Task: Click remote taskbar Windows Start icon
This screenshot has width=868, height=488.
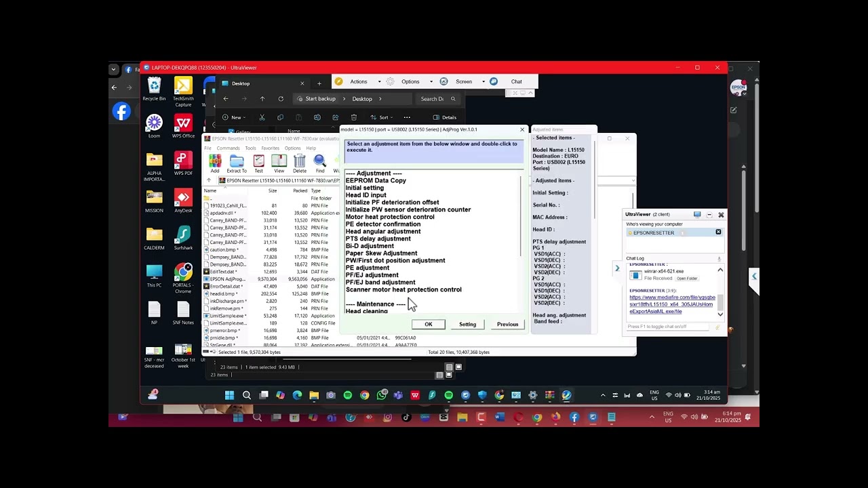Action: point(229,395)
